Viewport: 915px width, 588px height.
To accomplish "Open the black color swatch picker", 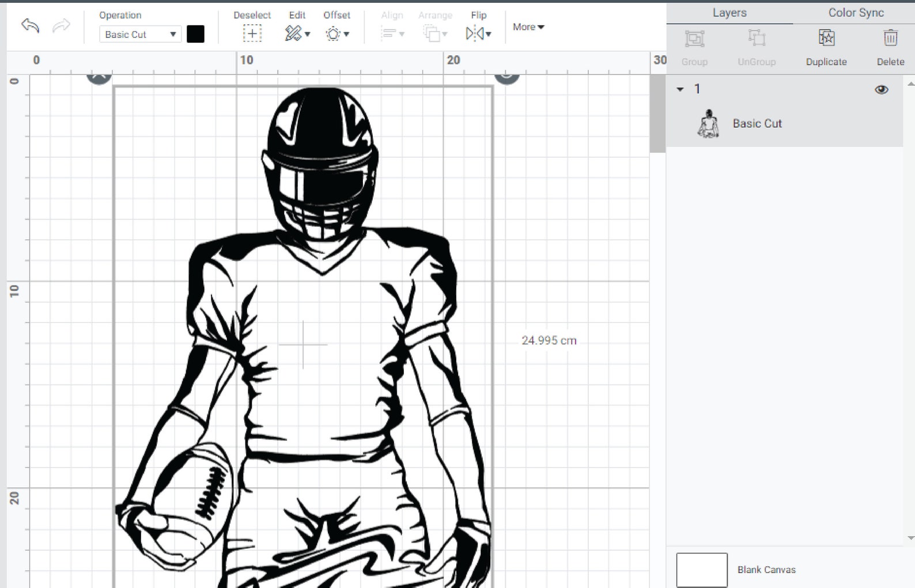I will (195, 34).
